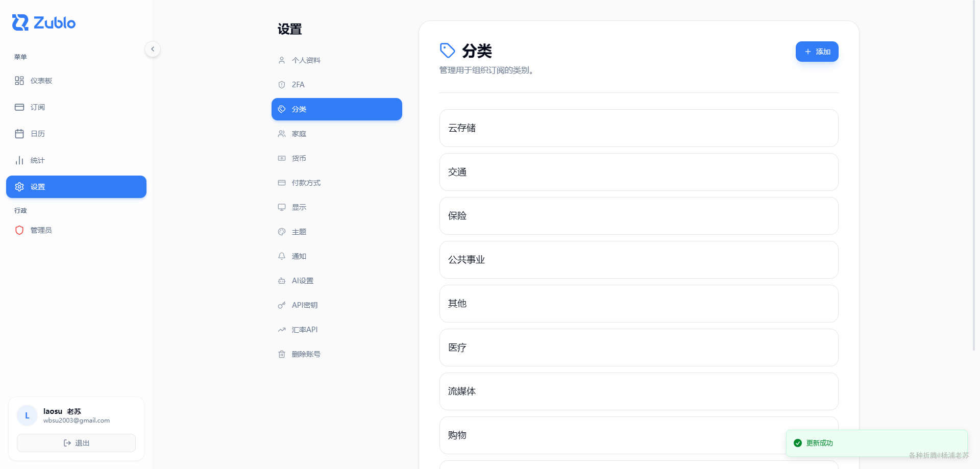The image size is (980, 469).
Task: Open the 删除账号 settings tab
Action: pos(337,354)
